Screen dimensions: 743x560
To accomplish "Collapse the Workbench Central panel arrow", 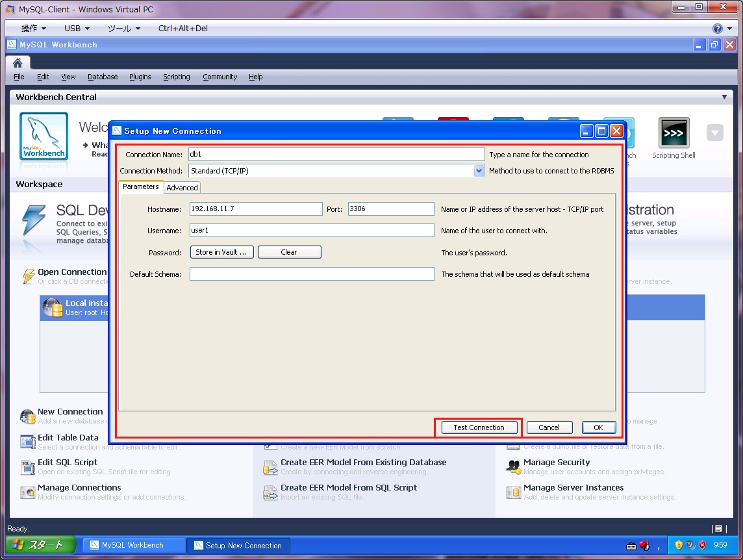I will [x=724, y=97].
